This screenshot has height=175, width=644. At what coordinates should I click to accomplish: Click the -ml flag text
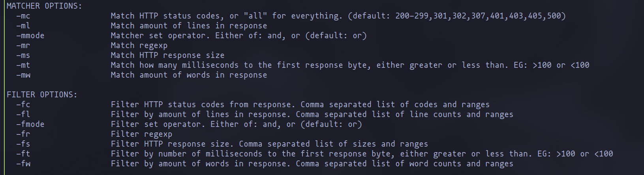(x=23, y=26)
